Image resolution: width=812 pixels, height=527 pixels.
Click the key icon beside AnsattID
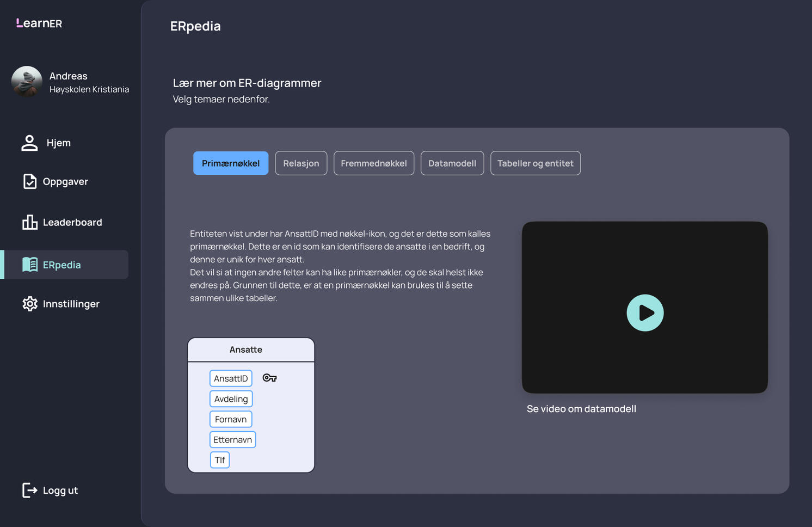pyautogui.click(x=269, y=378)
